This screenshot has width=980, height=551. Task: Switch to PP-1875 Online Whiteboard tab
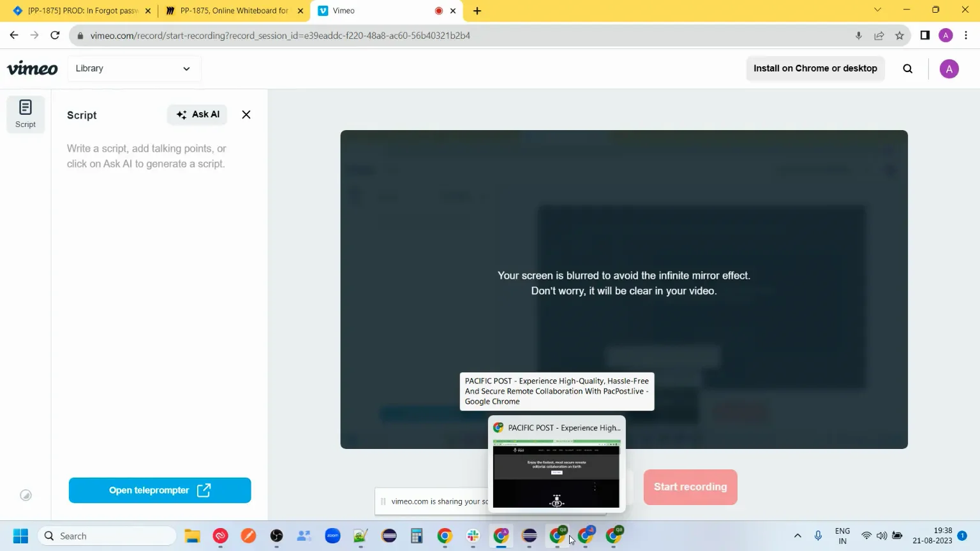pyautogui.click(x=234, y=11)
